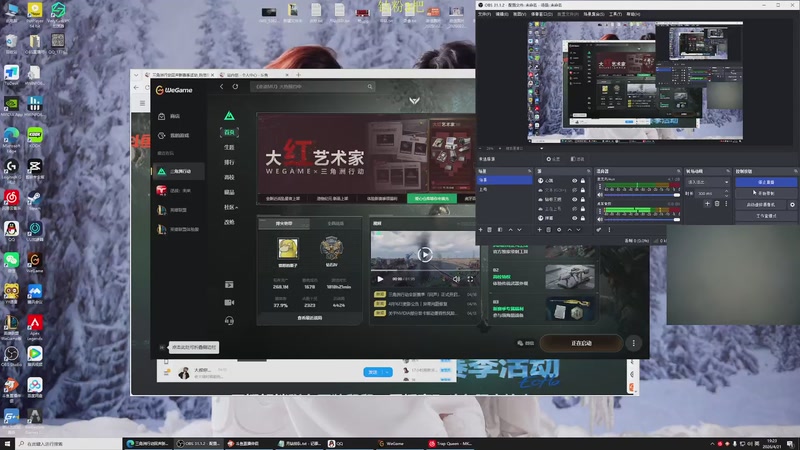This screenshot has height=450, width=800.
Task: Add a new OBS scene with plus
Action: click(481, 230)
